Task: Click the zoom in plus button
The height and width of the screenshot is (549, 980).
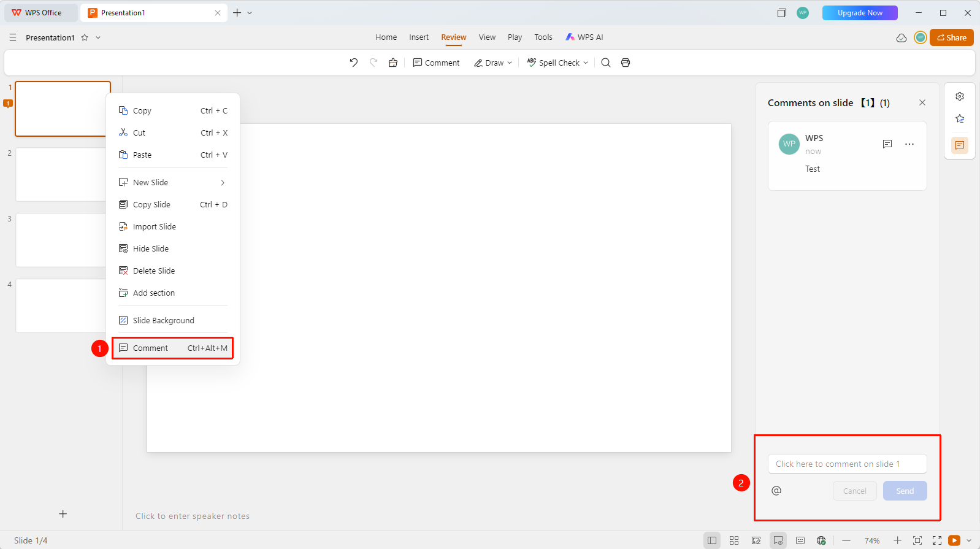Action: pyautogui.click(x=897, y=540)
